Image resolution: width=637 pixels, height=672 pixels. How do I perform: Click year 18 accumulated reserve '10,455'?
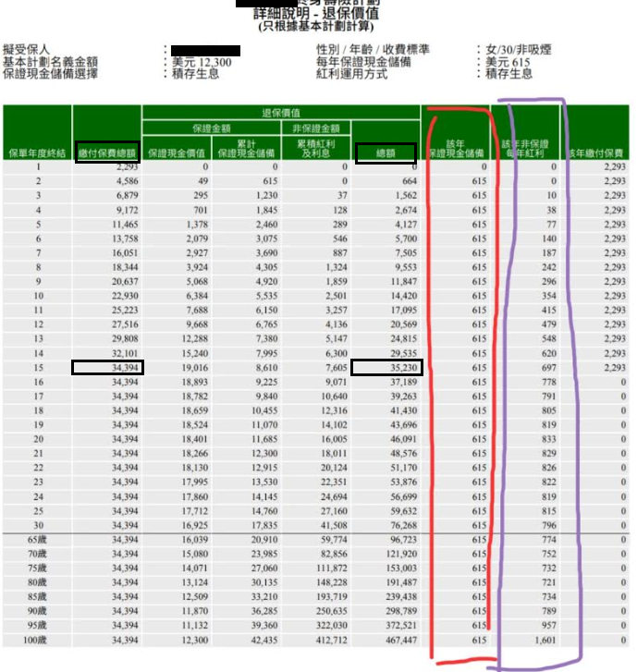(x=264, y=410)
